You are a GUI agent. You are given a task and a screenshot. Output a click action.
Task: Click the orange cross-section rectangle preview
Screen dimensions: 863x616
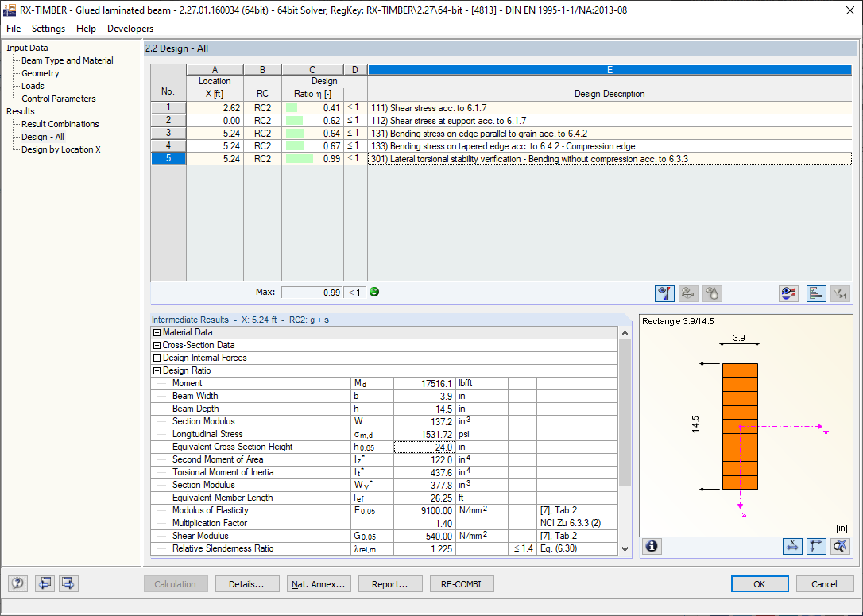tap(740, 427)
